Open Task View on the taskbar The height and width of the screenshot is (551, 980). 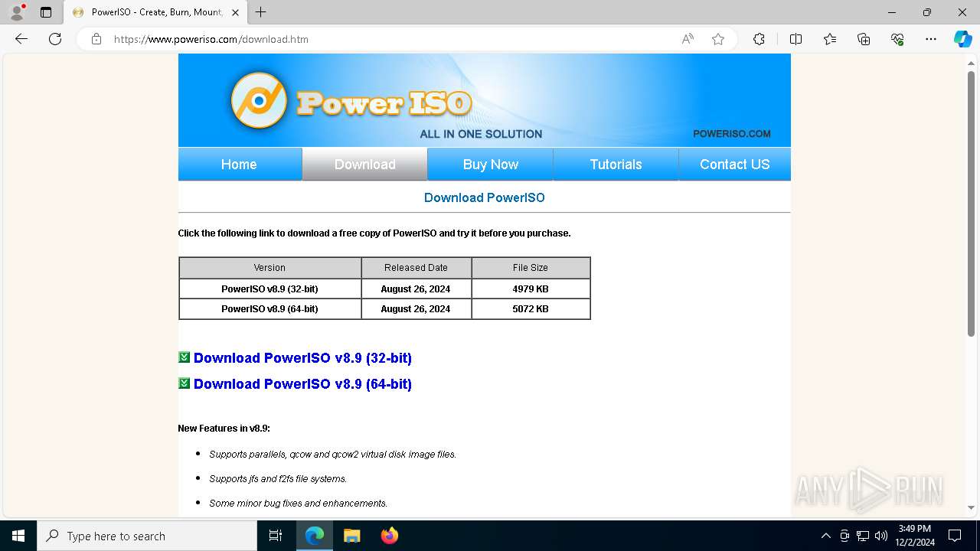pyautogui.click(x=276, y=536)
